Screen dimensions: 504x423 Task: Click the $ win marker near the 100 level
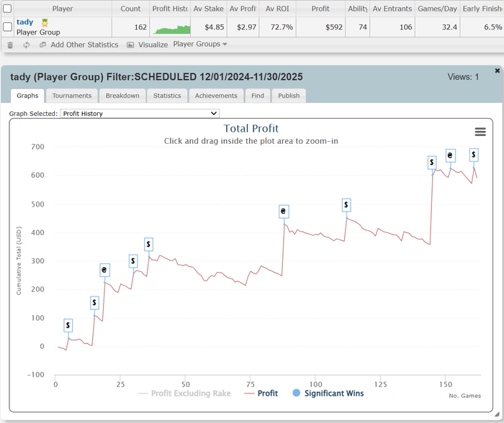click(94, 303)
